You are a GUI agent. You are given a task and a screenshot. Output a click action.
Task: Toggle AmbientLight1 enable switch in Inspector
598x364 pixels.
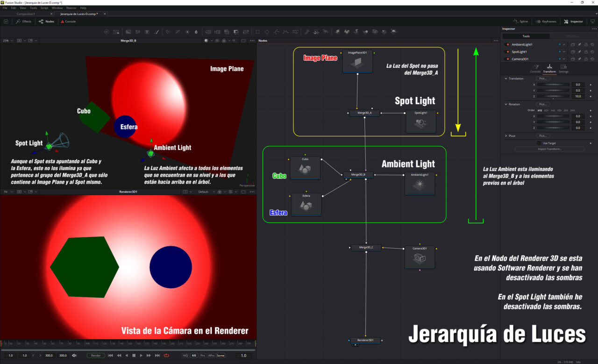508,44
